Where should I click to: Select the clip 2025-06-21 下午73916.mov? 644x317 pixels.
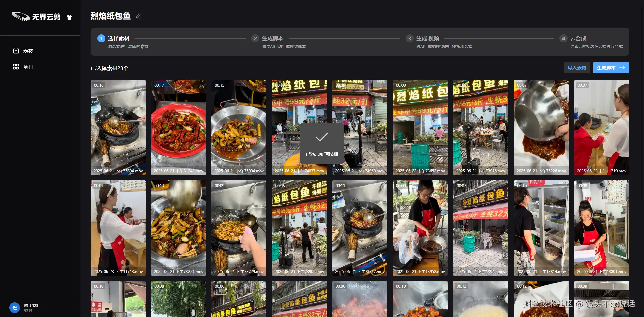click(481, 127)
